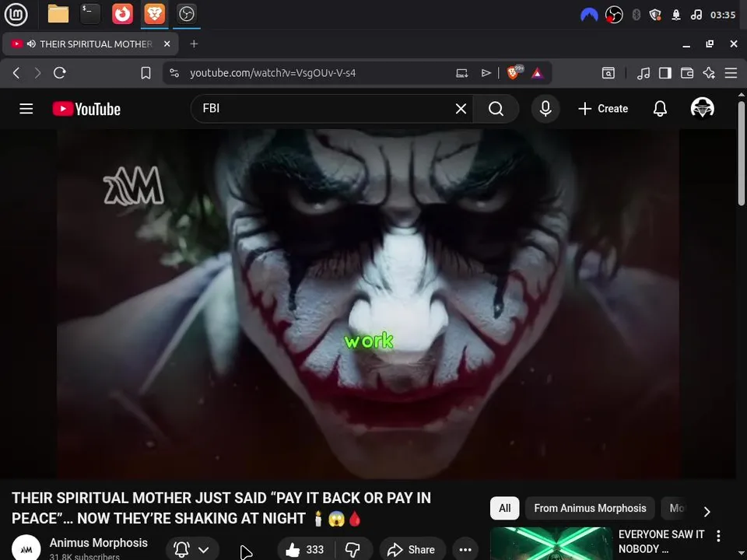Open the Terminal from the panel
The image size is (747, 560).
pos(90,14)
